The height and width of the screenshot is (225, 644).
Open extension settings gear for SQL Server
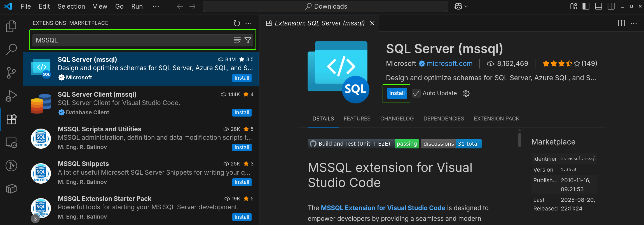pos(466,93)
